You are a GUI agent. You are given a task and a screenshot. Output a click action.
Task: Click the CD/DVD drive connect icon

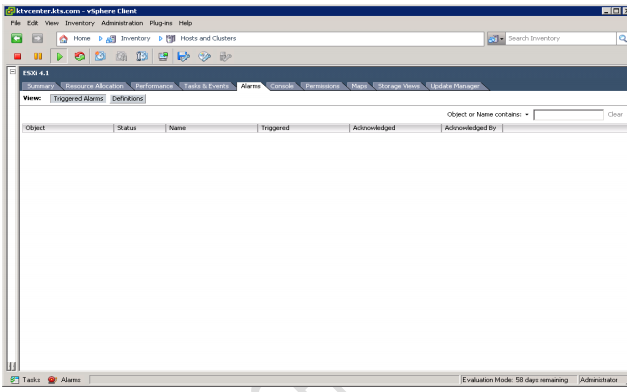pyautogui.click(x=204, y=57)
